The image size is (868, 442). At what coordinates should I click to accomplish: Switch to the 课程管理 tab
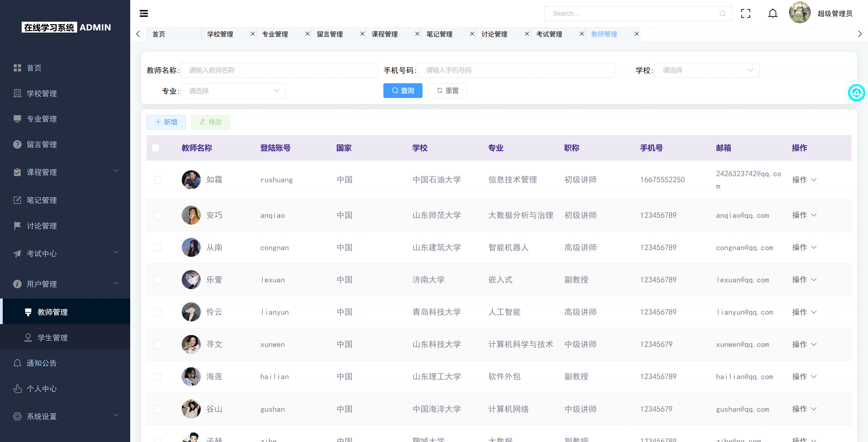(x=385, y=34)
